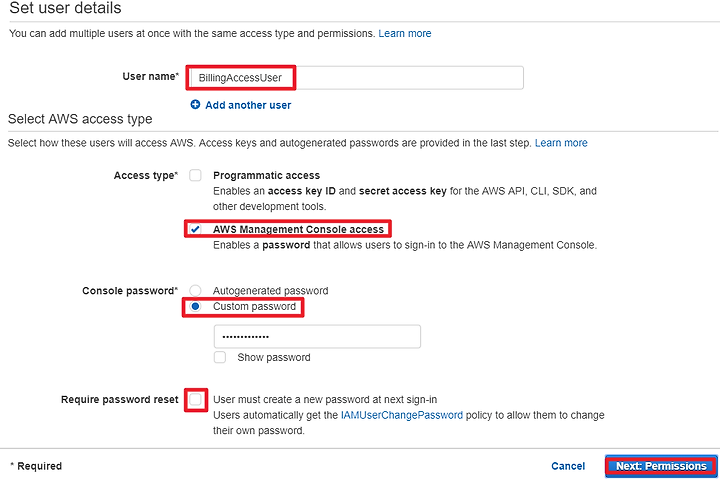Check the Require password reset checkbox

[x=196, y=399]
